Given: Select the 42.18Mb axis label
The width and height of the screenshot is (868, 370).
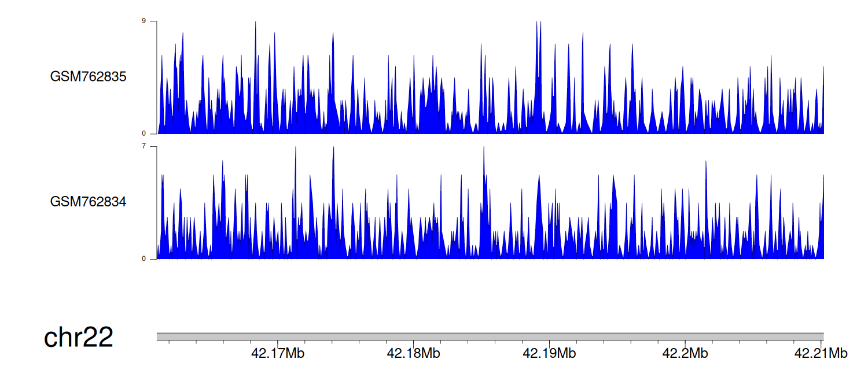Looking at the screenshot, I should (413, 353).
